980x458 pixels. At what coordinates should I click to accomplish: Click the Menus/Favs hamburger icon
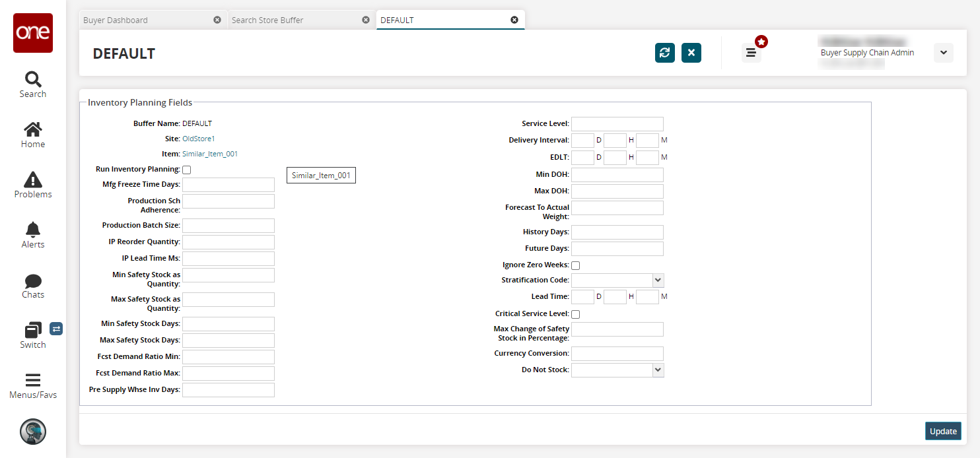(33, 380)
